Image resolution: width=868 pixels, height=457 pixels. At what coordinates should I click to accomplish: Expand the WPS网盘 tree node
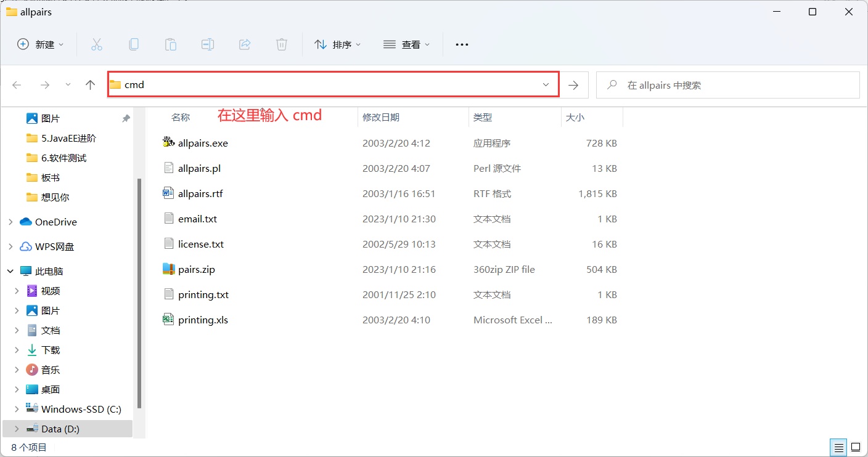[10, 246]
